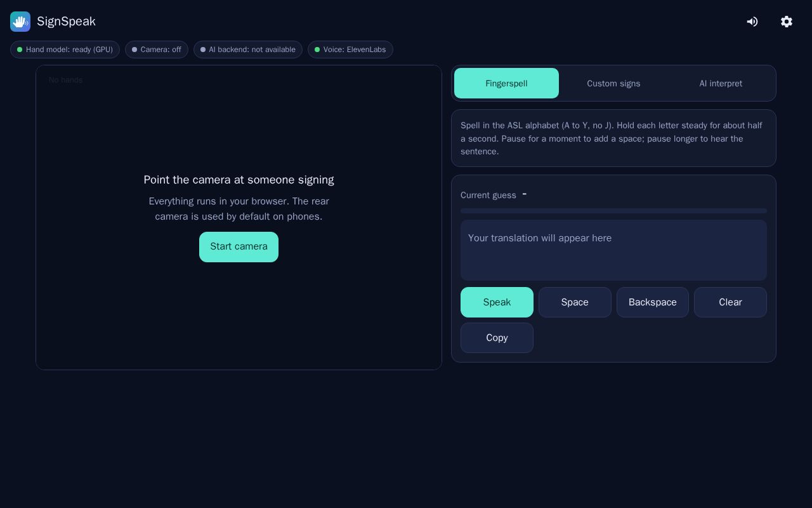Click the 'No hands' indicator text

pos(66,80)
